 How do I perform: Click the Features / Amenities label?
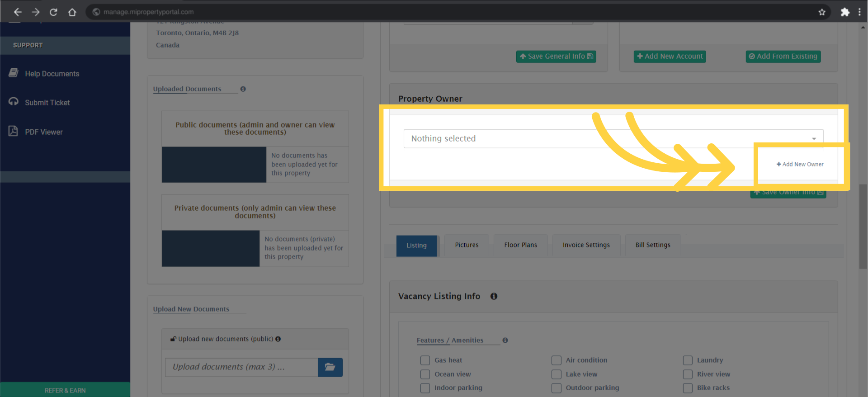[x=450, y=340]
